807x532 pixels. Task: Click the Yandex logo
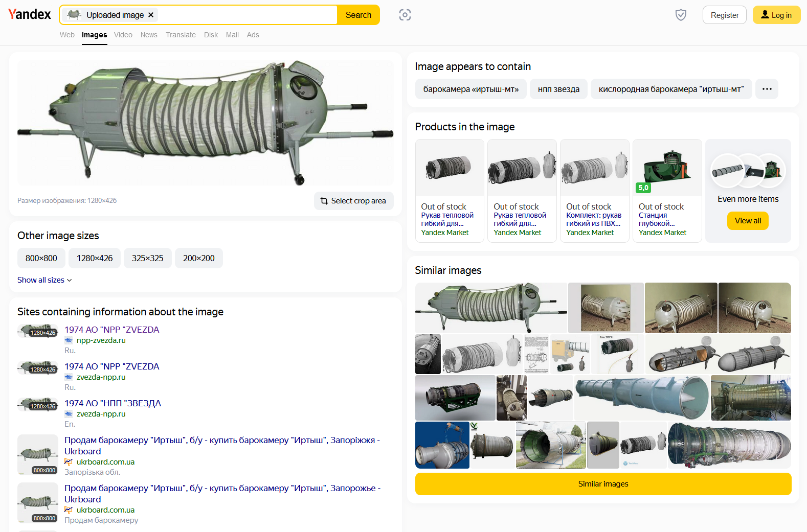click(29, 14)
